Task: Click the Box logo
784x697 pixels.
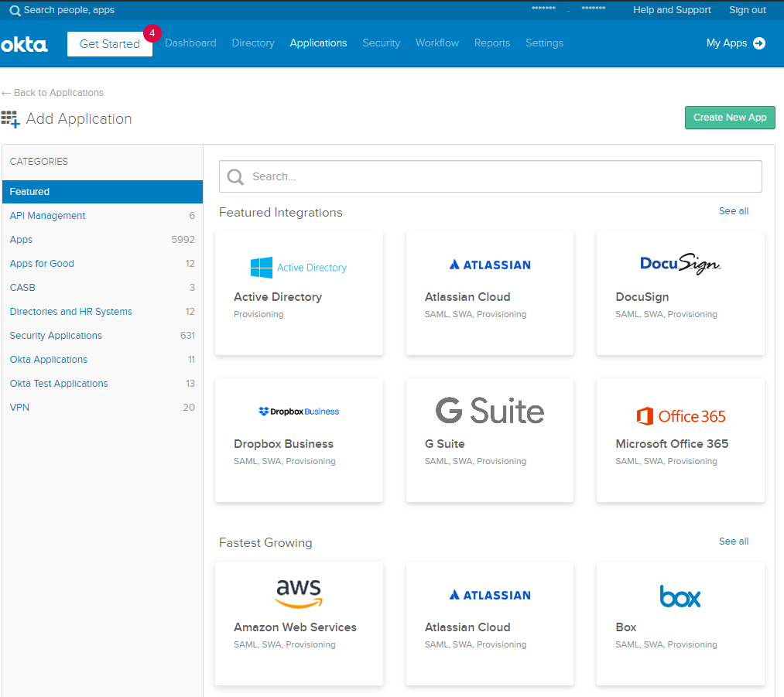Action: [680, 596]
